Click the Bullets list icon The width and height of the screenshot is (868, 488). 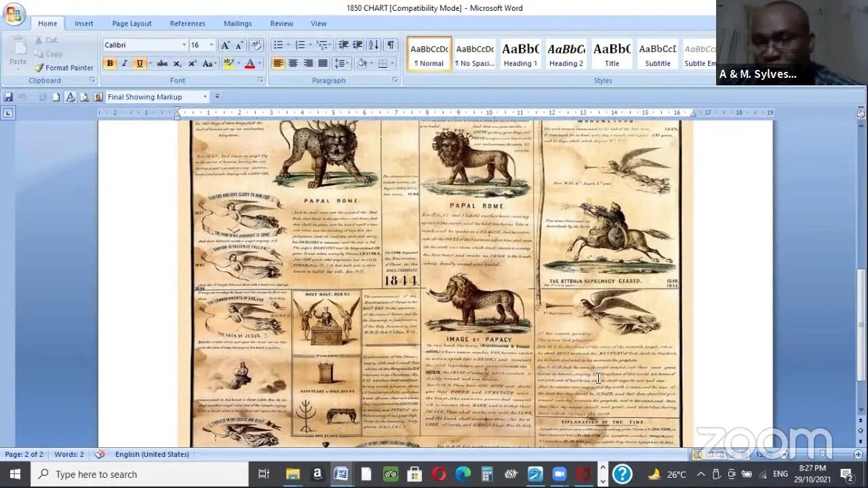coord(277,45)
